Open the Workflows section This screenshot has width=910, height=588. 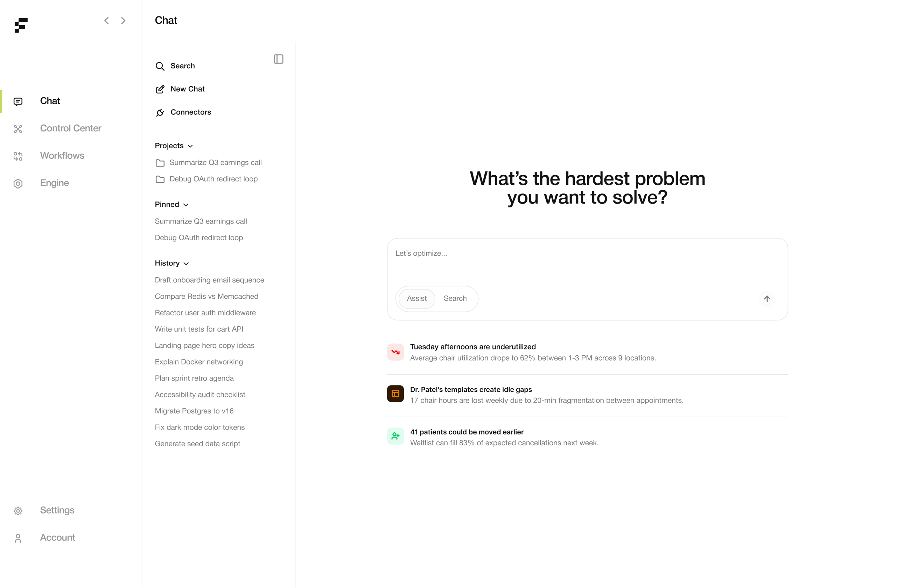tap(62, 156)
